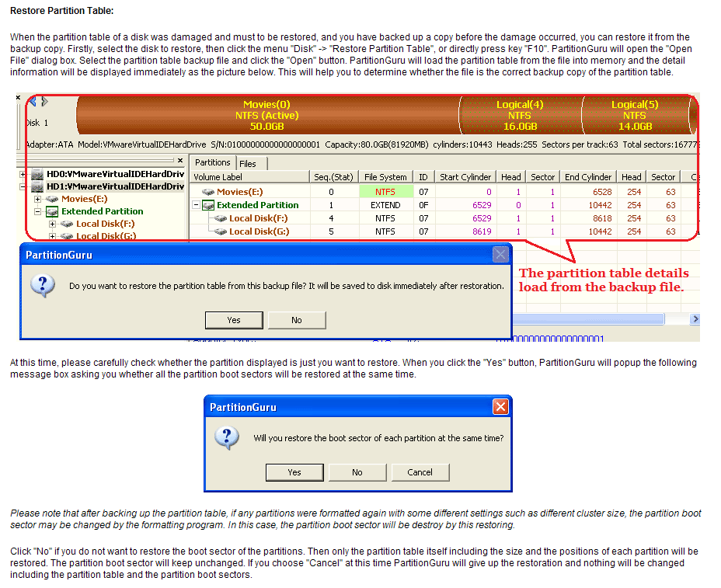The height and width of the screenshot is (588, 721).
Task: Click Cancel in the boot sector dialog
Action: [x=420, y=472]
